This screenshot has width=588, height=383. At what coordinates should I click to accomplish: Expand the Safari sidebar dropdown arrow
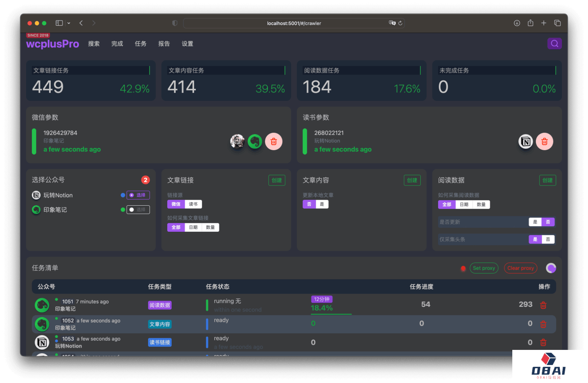(69, 23)
